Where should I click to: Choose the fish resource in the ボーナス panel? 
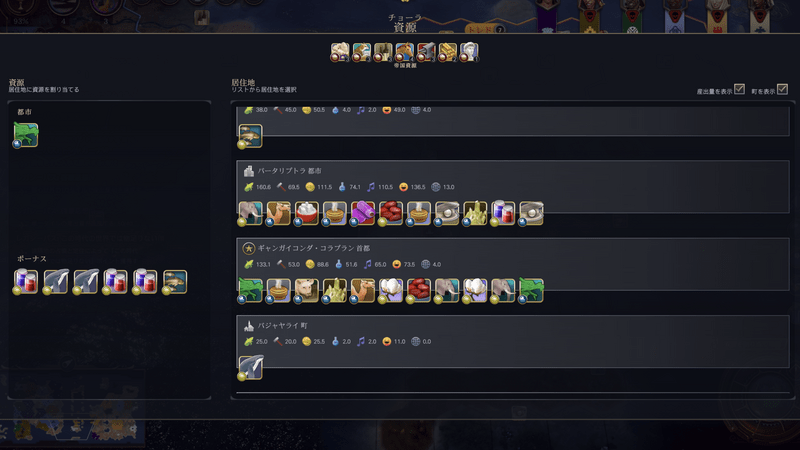point(174,282)
